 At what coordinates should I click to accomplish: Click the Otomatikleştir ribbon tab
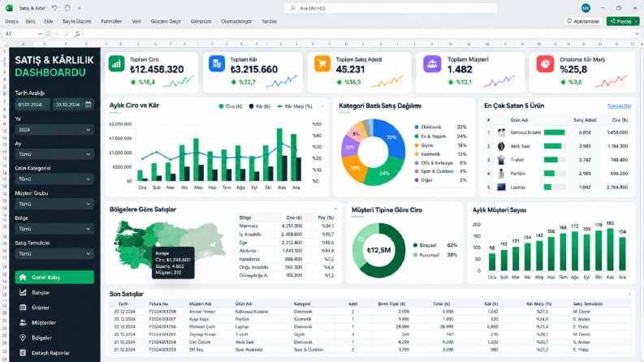[x=236, y=21]
